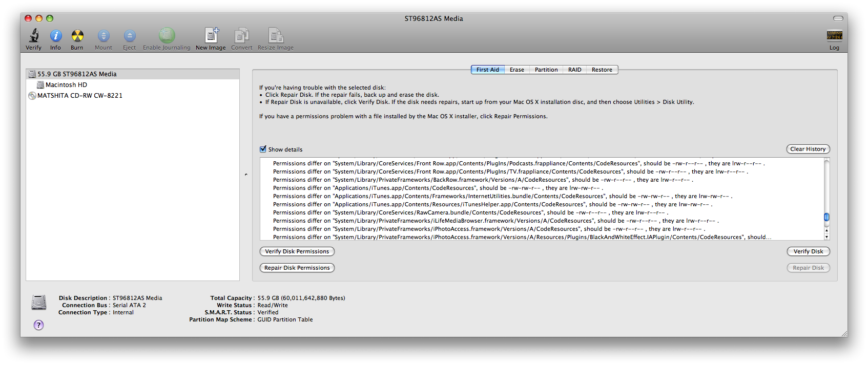The height and width of the screenshot is (365, 868).
Task: Click the Verify Disk button
Action: 808,251
